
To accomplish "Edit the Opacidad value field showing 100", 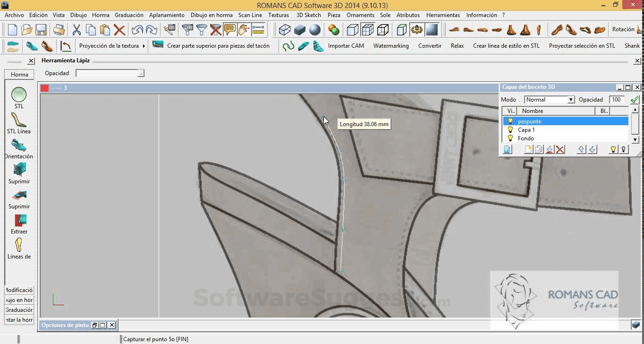I will coord(617,99).
